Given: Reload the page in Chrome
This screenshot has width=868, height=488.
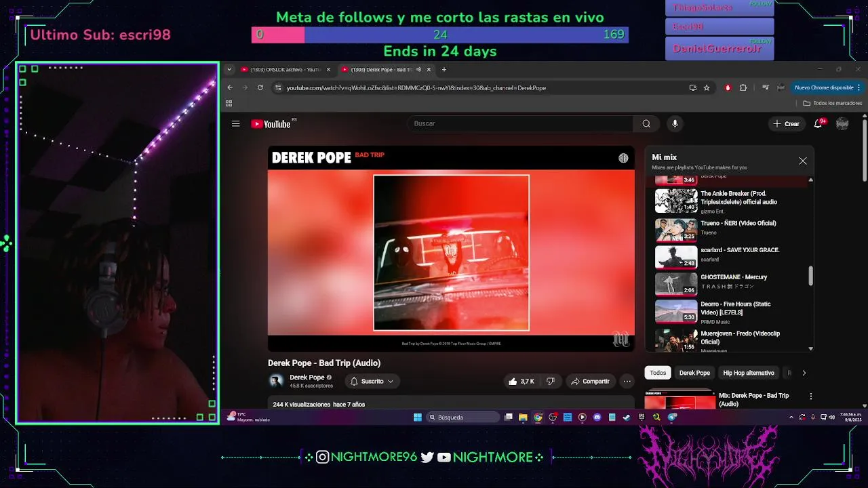Looking at the screenshot, I should click(x=260, y=87).
